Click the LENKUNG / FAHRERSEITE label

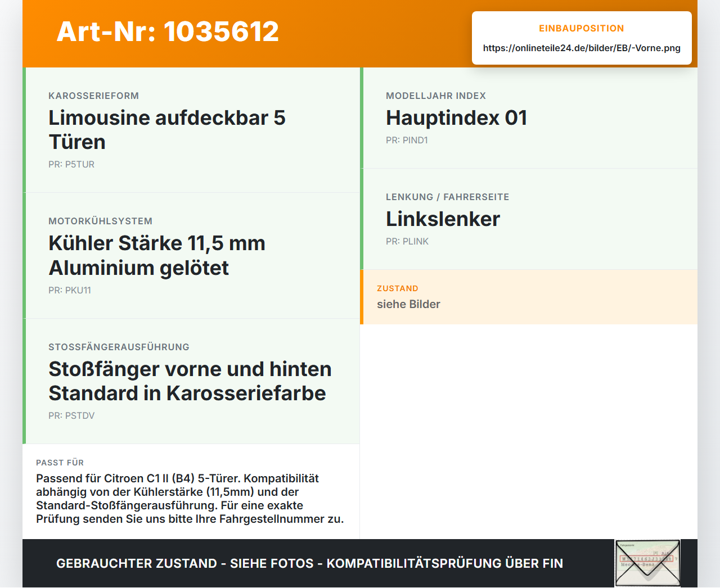[447, 197]
